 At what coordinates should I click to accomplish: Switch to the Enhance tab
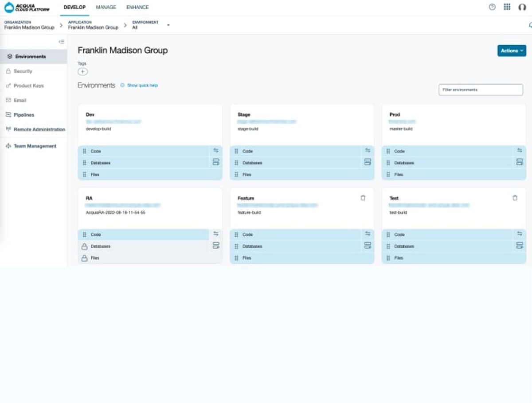tap(137, 7)
